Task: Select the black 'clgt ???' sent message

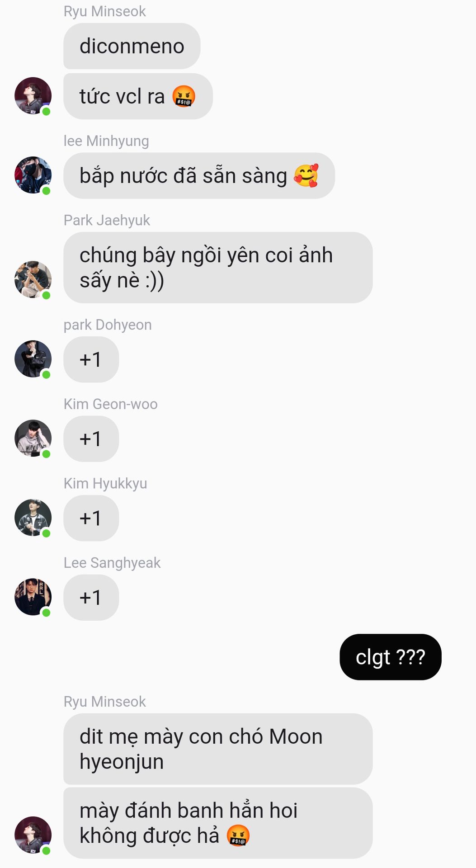Action: coord(391,657)
